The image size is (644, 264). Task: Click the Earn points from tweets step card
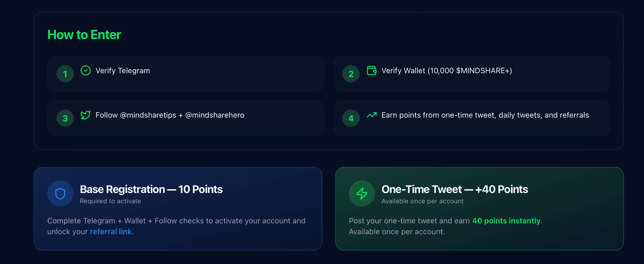(x=472, y=118)
